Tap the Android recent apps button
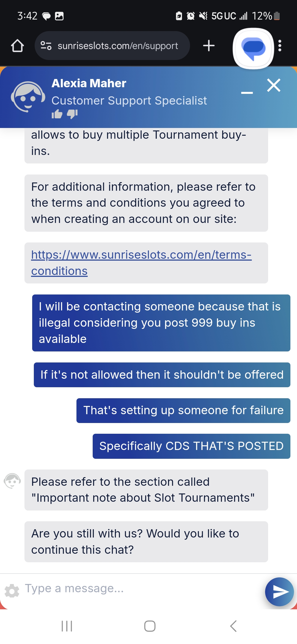This screenshot has height=644, width=297. [x=67, y=626]
